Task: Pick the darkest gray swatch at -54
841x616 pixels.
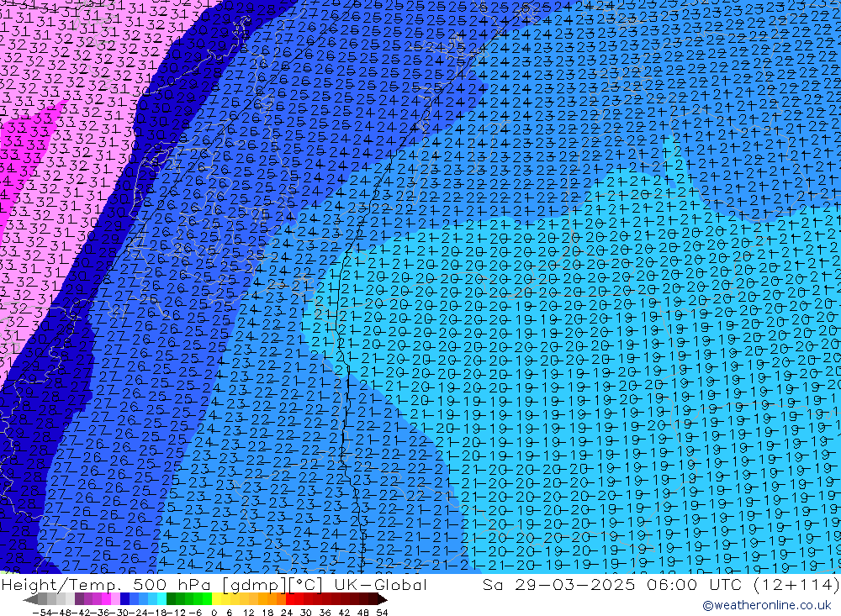Action: pos(42,599)
